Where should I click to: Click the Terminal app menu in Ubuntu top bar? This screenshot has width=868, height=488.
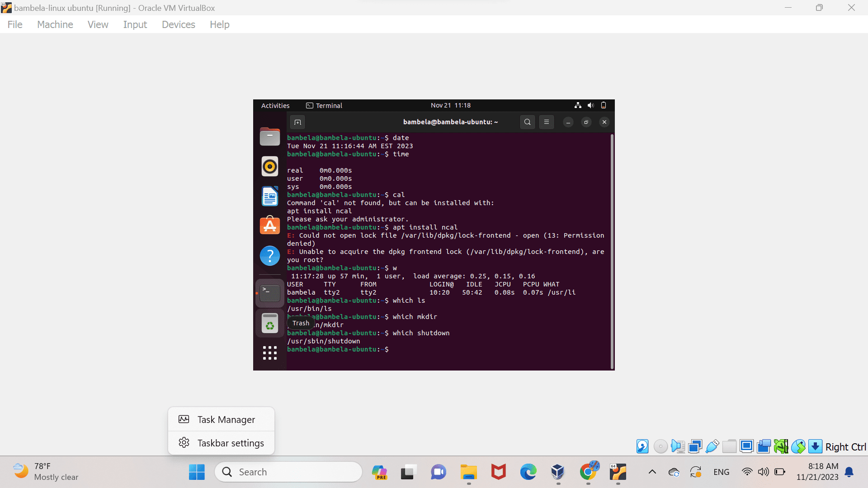click(x=324, y=105)
